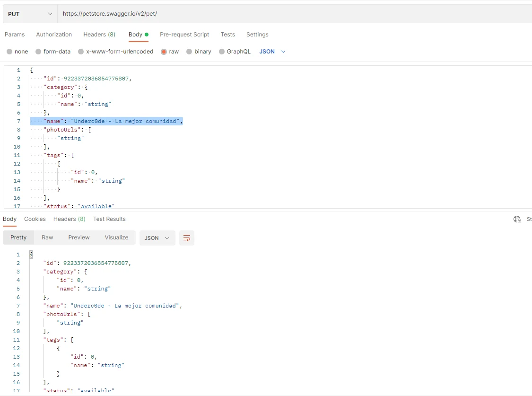Screen dimensions: 532x396
Task: Open the response Body tab
Action: click(x=9, y=219)
